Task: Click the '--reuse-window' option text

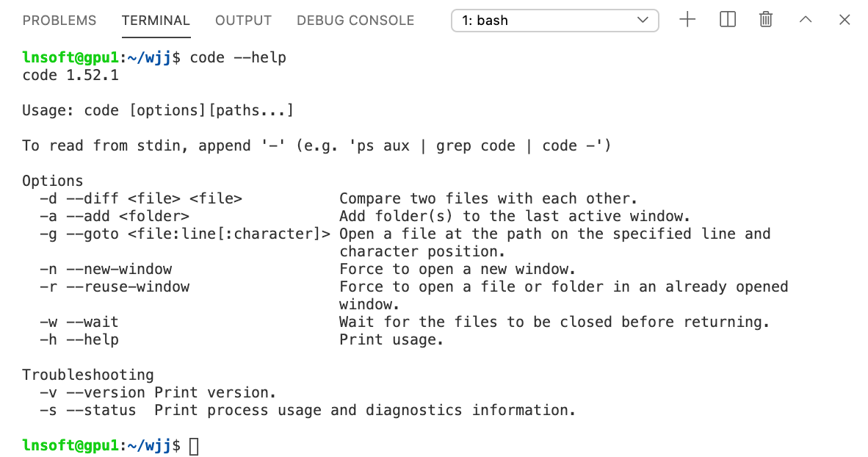Action: 128,287
